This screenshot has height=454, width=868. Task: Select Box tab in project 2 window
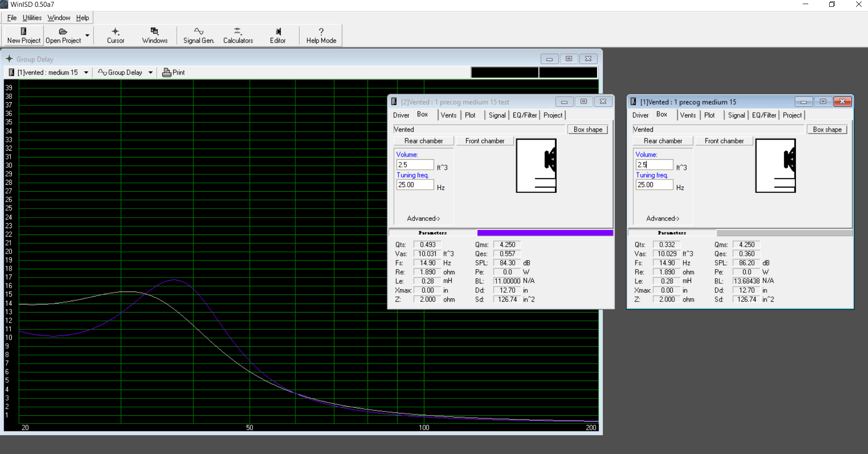coord(423,115)
